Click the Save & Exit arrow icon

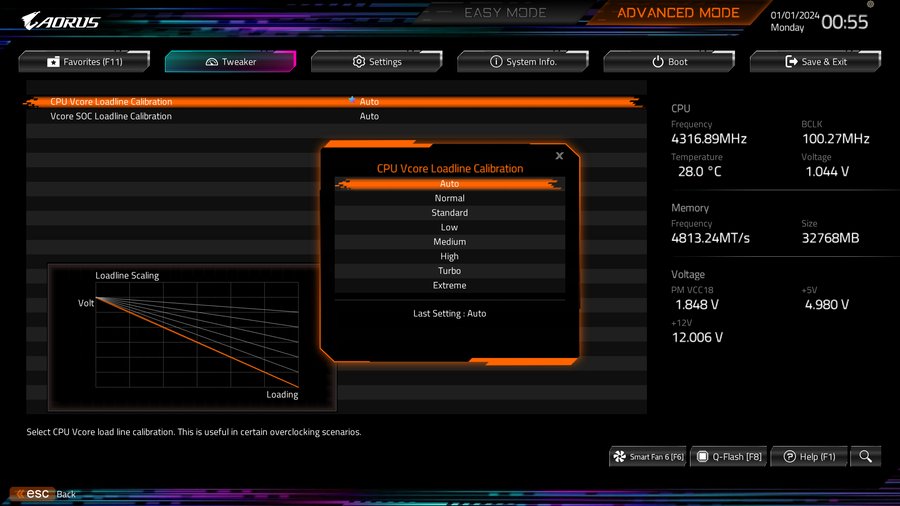791,61
